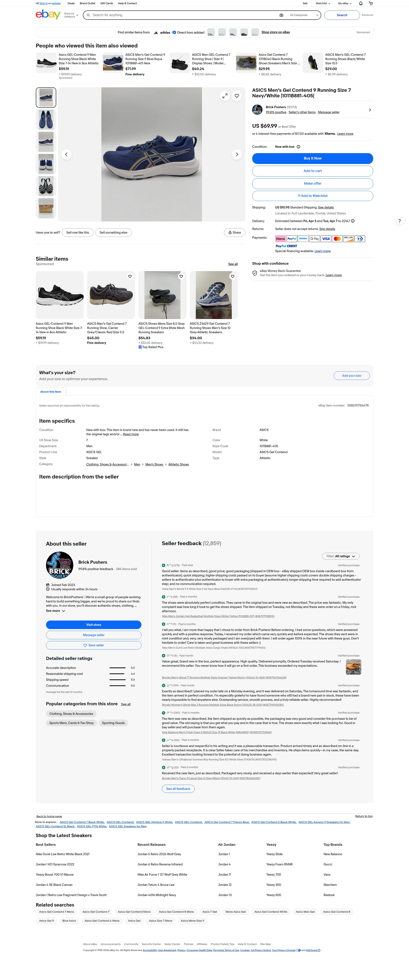Image resolution: width=409 pixels, height=980 pixels.
Task: Open Help & Contact menu item
Action: click(x=127, y=3)
